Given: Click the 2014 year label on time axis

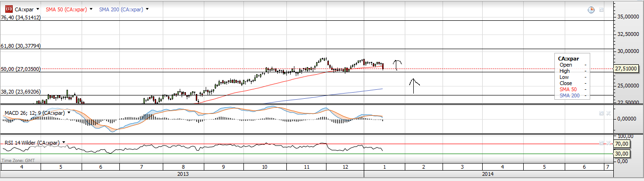Looking at the screenshot, I should click(488, 174).
